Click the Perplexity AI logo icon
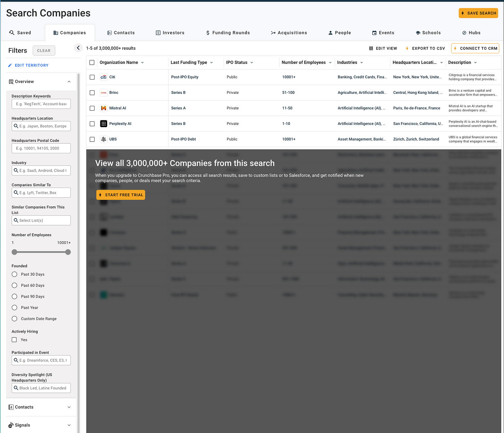The image size is (504, 433). pos(103,124)
